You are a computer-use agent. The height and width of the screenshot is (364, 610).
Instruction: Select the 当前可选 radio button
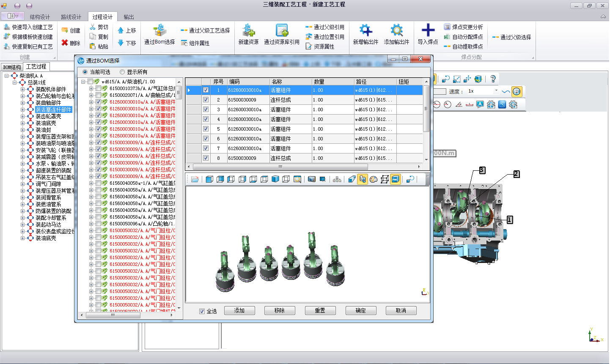(85, 72)
